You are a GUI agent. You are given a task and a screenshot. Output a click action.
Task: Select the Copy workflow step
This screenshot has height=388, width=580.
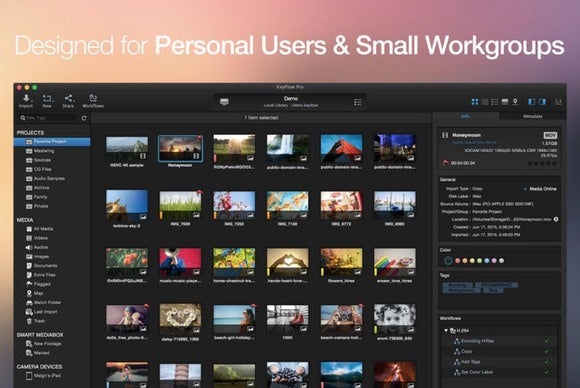click(501, 351)
